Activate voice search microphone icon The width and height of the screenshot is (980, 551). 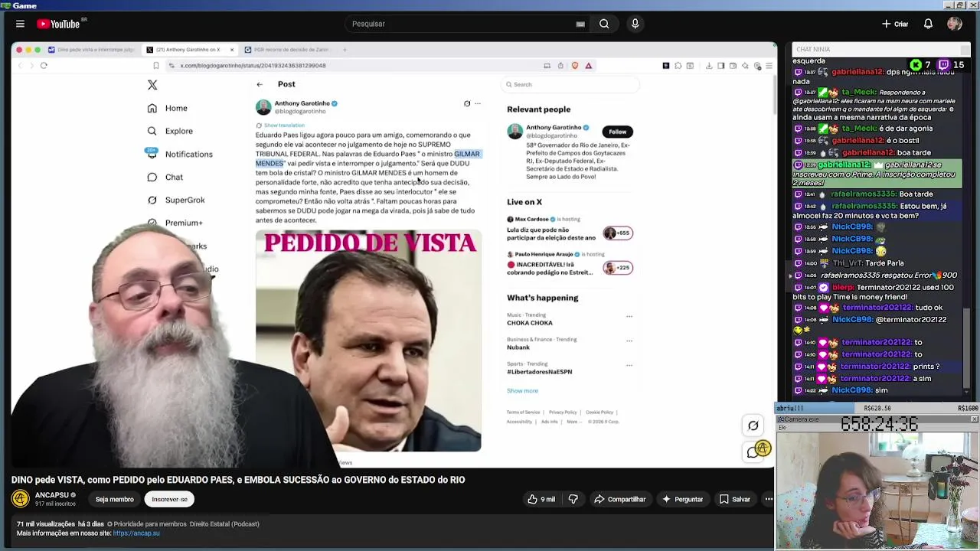point(635,24)
